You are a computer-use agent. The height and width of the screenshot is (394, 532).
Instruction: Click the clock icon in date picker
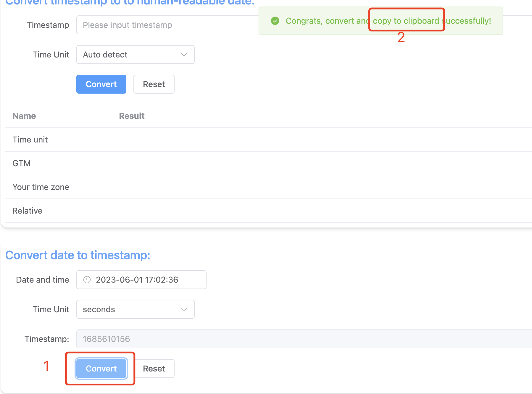87,279
